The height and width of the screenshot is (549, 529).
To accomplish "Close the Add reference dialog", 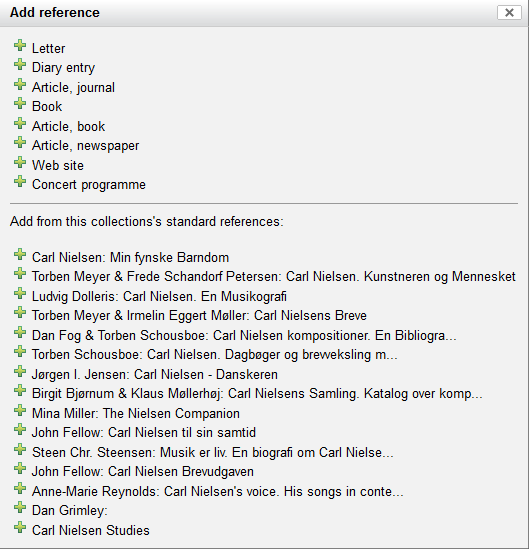I will pyautogui.click(x=509, y=13).
